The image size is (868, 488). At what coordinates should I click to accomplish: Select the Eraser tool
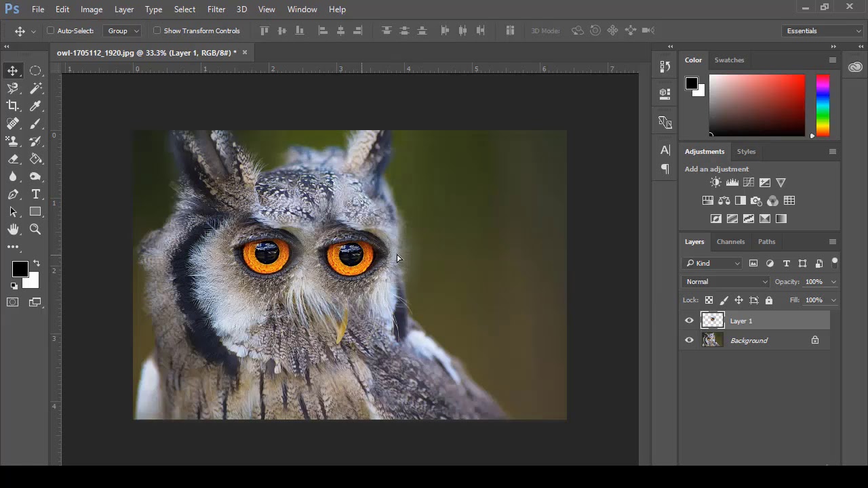13,159
